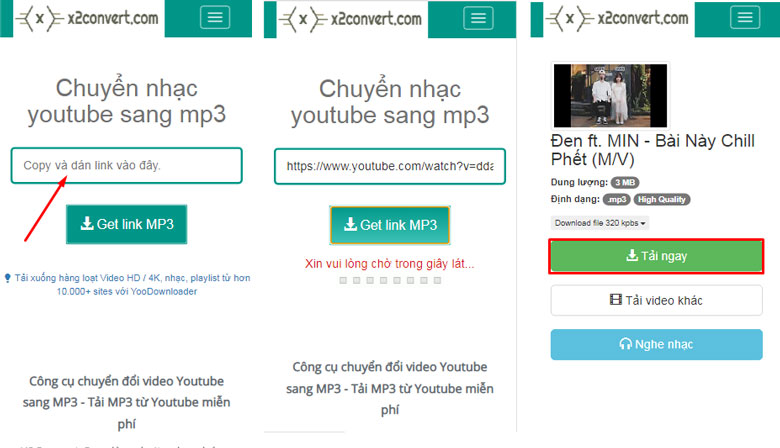Click the empty 'Copy và dán link' input field
This screenshot has height=448, width=780.
(126, 165)
